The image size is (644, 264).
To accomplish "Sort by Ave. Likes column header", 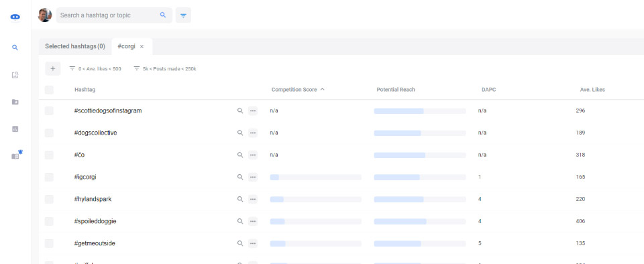I will pos(592,90).
